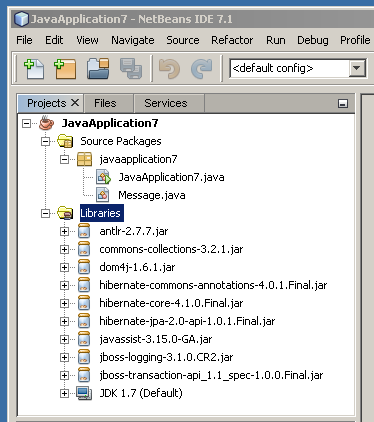Open the Debug menu
The height and width of the screenshot is (422, 374).
click(313, 40)
